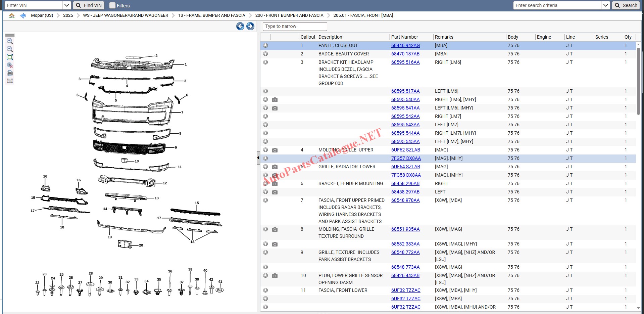Click the plus icon for part 68595 542AA
This screenshot has width=644, height=314.
pos(265,116)
